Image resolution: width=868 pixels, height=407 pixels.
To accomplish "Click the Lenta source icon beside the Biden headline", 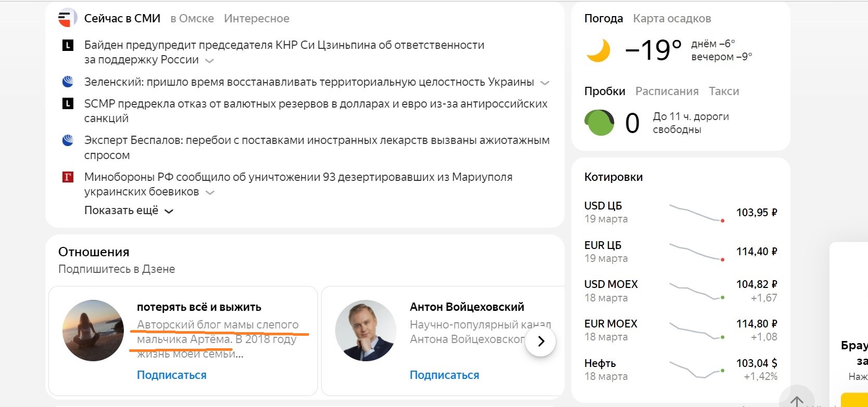I will [68, 45].
